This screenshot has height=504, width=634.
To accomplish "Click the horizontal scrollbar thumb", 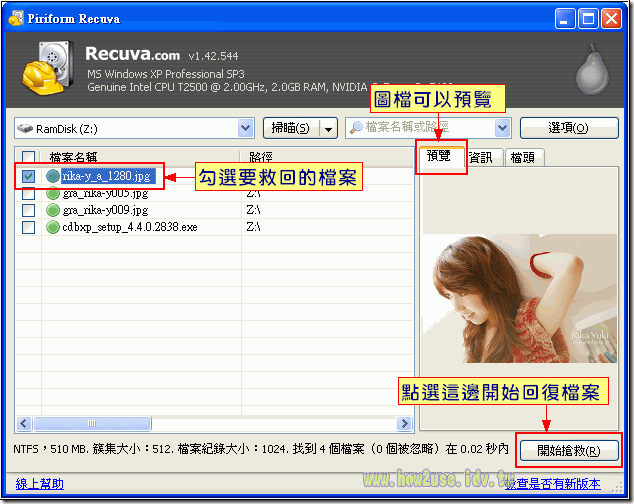I will tap(92, 424).
